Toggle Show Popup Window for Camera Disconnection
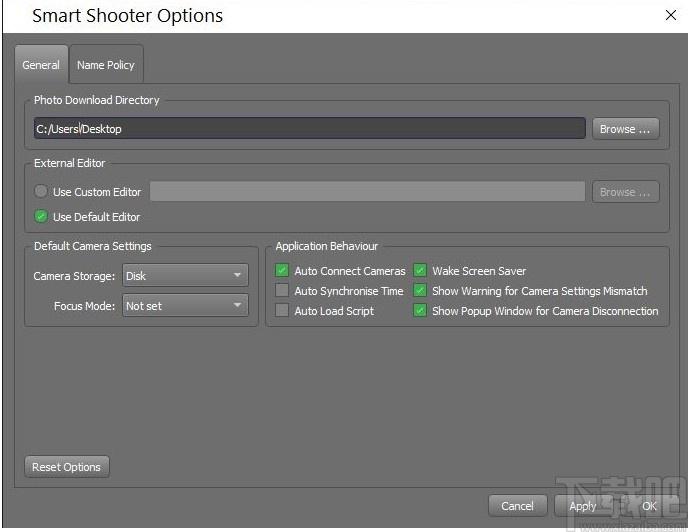The width and height of the screenshot is (690, 532). 420,311
